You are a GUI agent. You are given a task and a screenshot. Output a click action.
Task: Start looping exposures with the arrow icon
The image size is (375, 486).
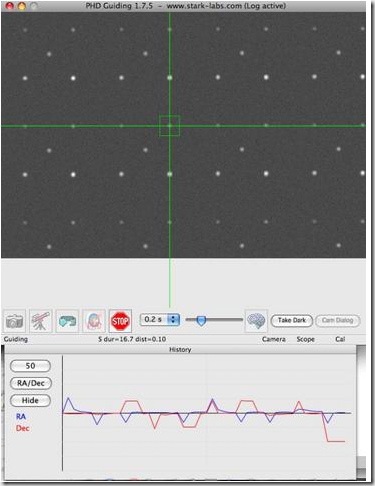click(x=67, y=321)
